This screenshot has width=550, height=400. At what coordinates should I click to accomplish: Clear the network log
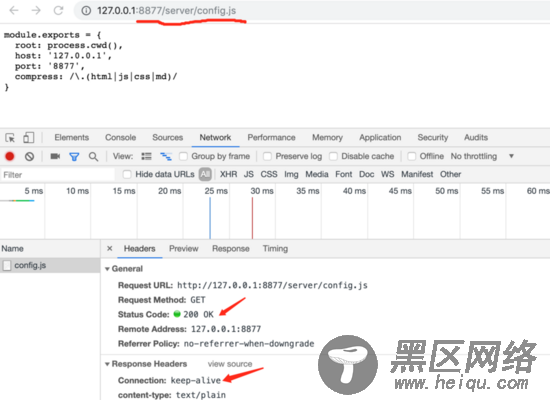pyautogui.click(x=29, y=156)
